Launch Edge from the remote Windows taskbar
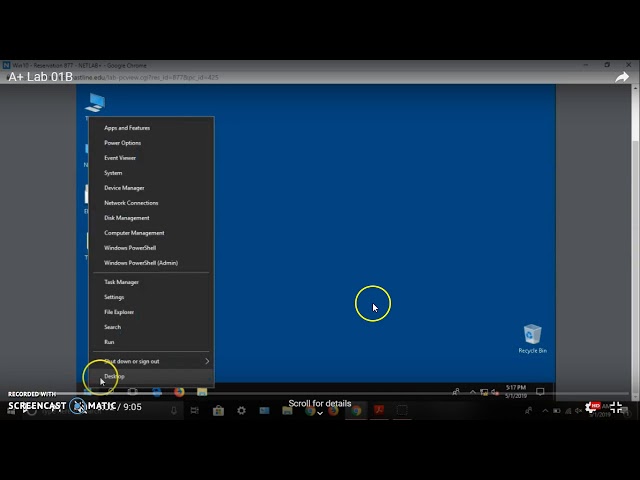The height and width of the screenshot is (480, 640). coord(157,392)
